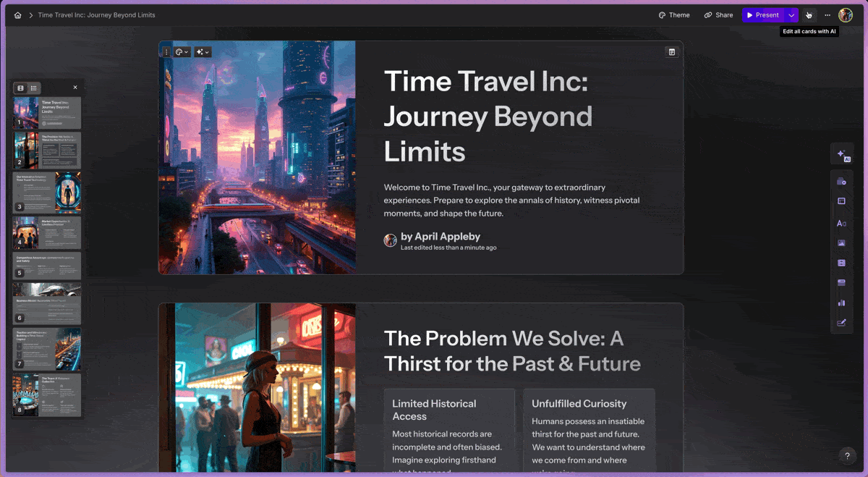
Task: Select slide 8 The Team thumbnail
Action: (46, 394)
